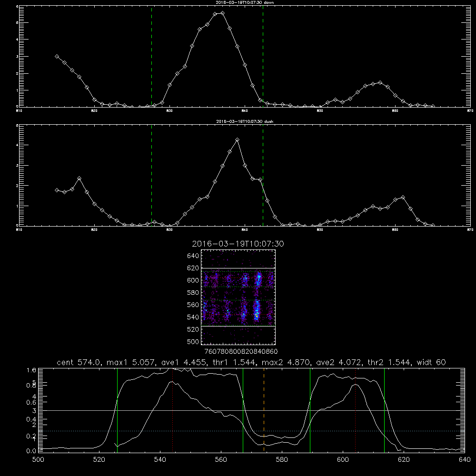Click the heatmap y-axis label 600

(x=193, y=280)
